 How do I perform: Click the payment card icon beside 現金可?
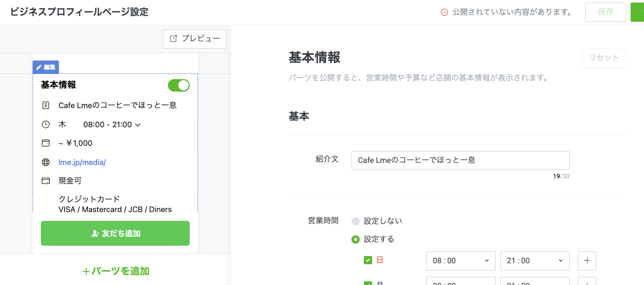[46, 181]
